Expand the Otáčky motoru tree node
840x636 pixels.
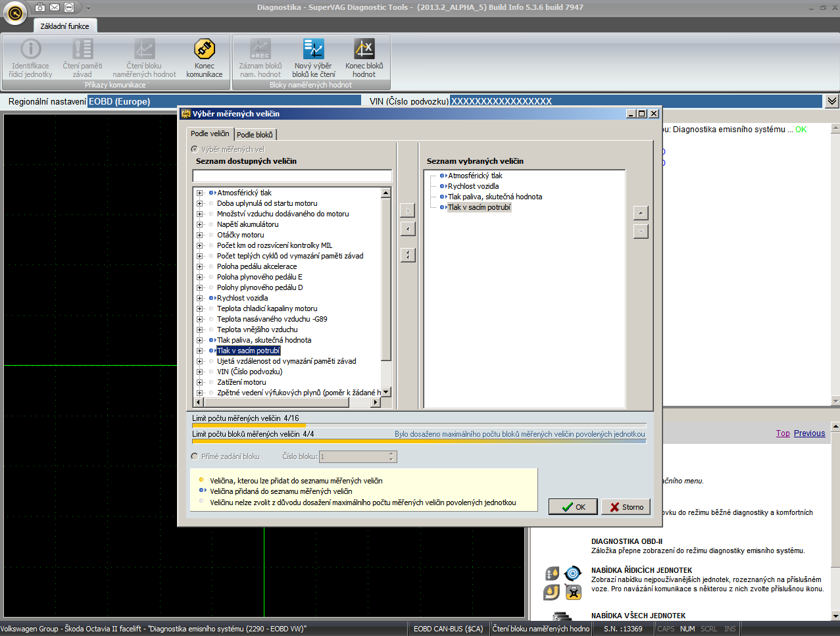point(199,235)
